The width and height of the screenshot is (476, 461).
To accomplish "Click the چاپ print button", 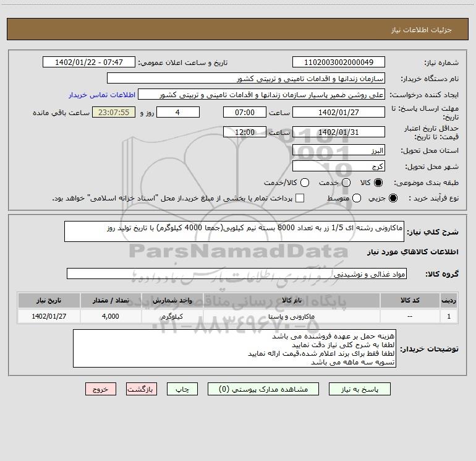I will click(x=182, y=389).
